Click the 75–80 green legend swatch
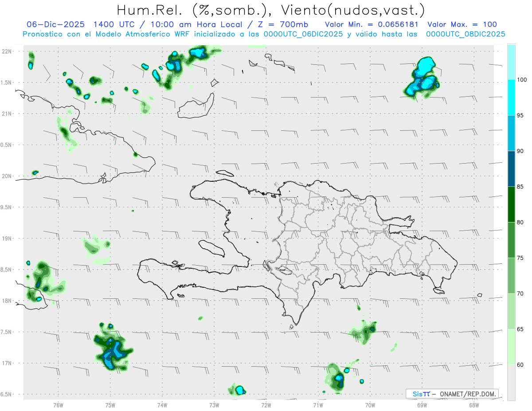The image size is (532, 411). click(511, 240)
